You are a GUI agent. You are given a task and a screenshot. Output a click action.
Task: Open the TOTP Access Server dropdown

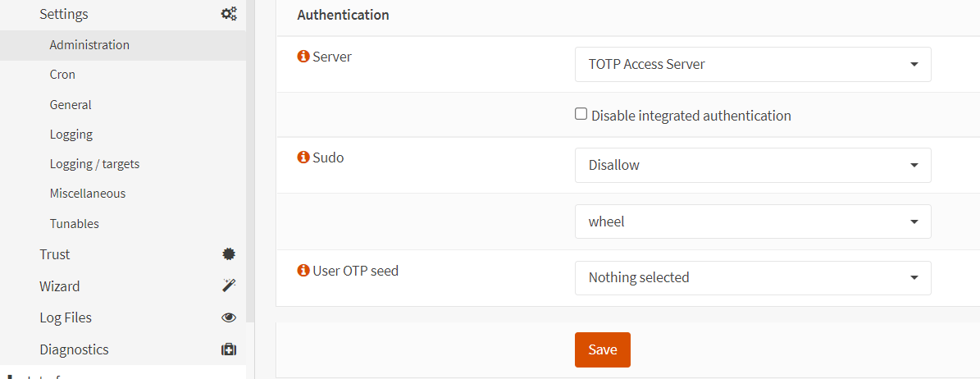[753, 65]
